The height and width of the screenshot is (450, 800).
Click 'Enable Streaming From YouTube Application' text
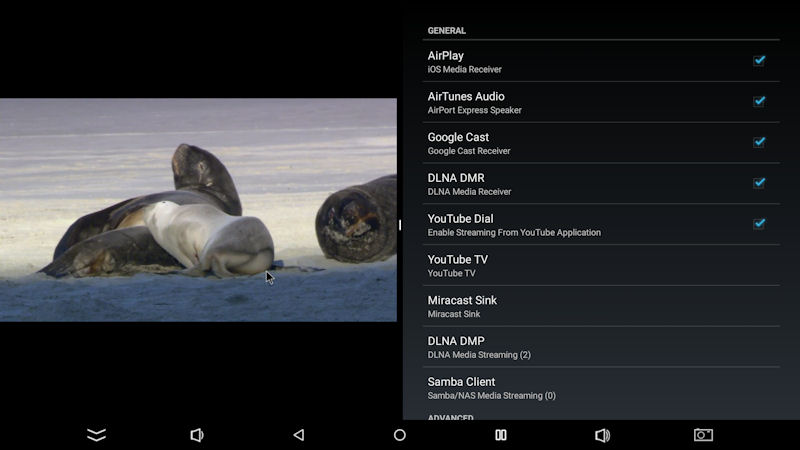(x=514, y=233)
